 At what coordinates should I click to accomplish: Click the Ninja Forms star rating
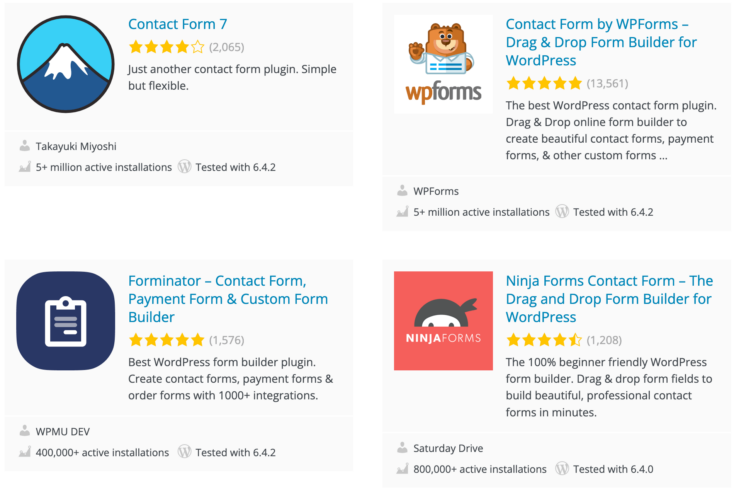[x=544, y=340]
